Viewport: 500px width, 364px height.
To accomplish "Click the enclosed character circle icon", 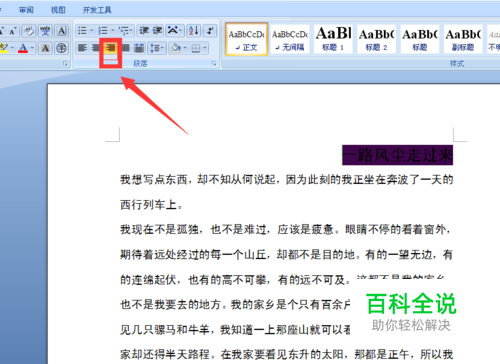I will coord(61,48).
